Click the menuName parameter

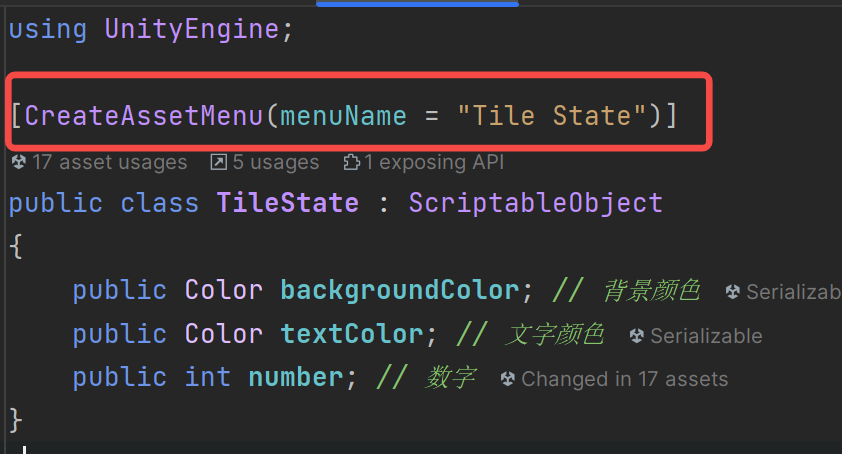[343, 115]
